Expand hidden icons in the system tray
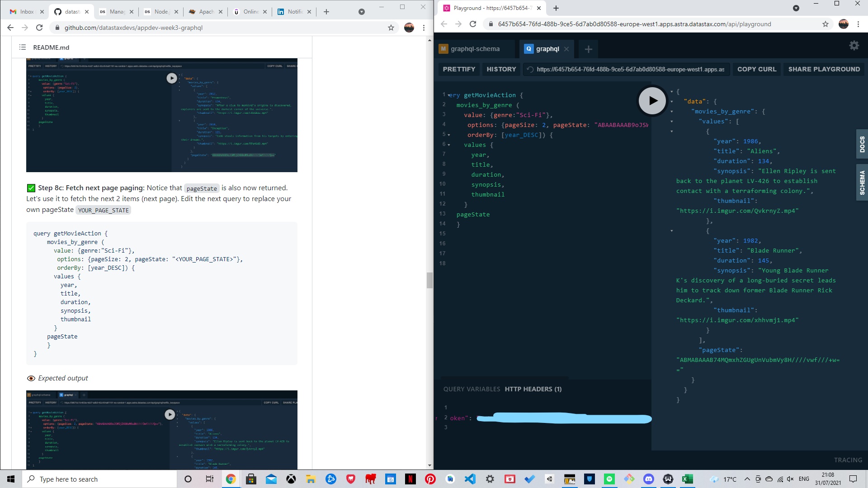 747,479
